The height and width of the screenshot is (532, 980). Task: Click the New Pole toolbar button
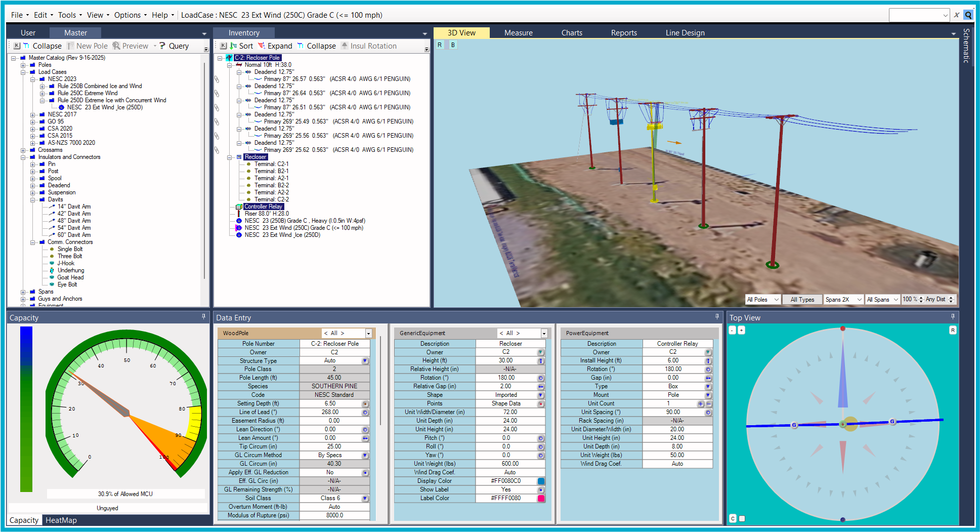pyautogui.click(x=88, y=46)
